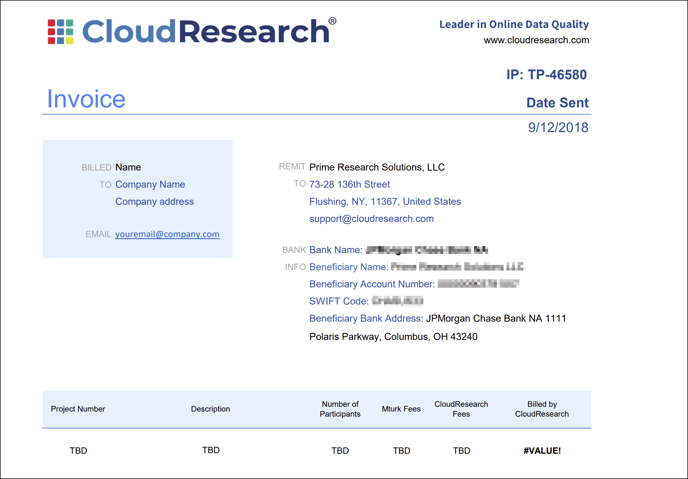Image resolution: width=688 pixels, height=479 pixels.
Task: Click the Invoice heading
Action: pyautogui.click(x=86, y=99)
